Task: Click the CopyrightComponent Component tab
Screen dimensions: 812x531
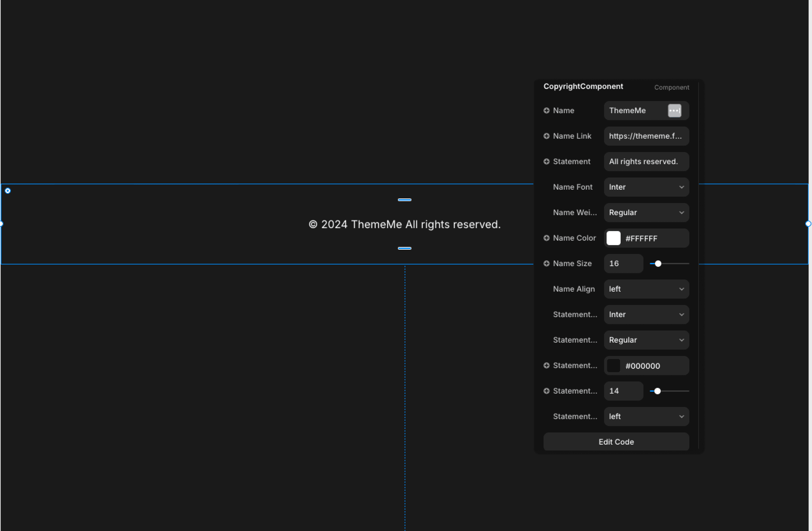Action: [671, 87]
